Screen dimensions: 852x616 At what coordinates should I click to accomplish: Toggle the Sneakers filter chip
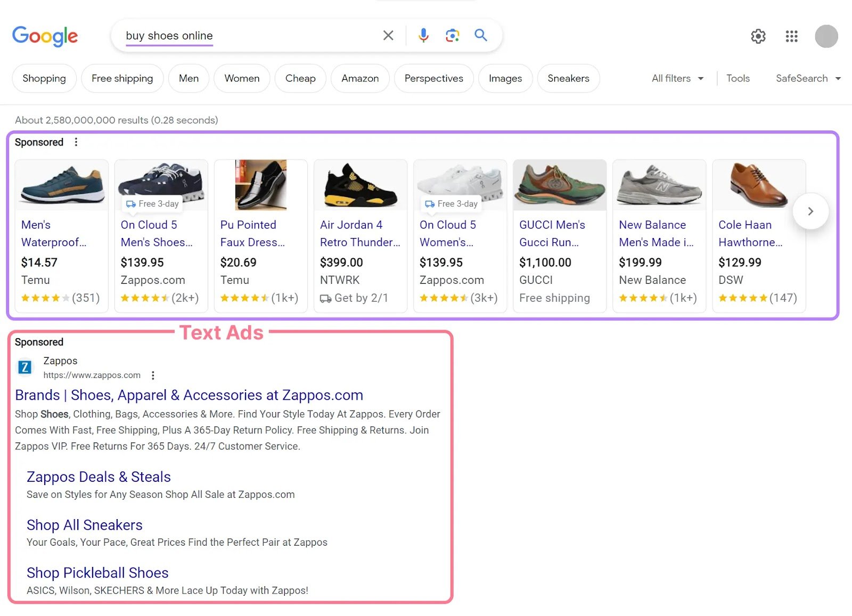(568, 78)
